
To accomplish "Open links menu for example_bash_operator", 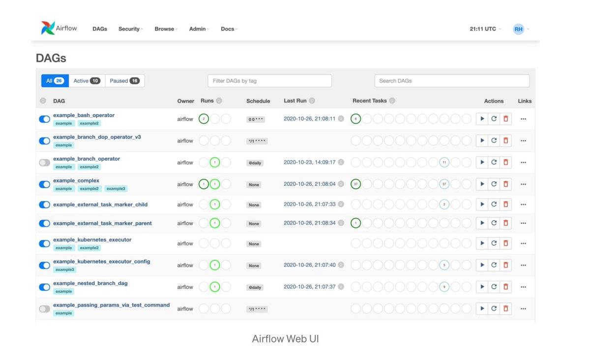I will (523, 119).
